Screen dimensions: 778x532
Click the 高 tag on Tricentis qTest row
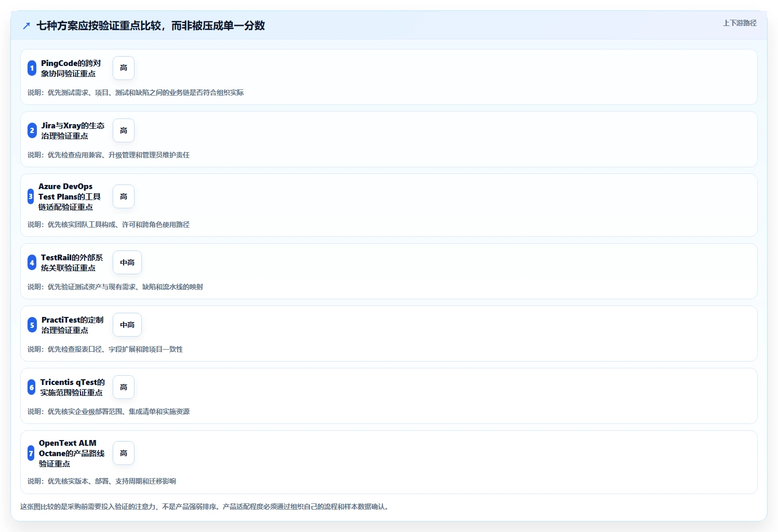pyautogui.click(x=124, y=387)
